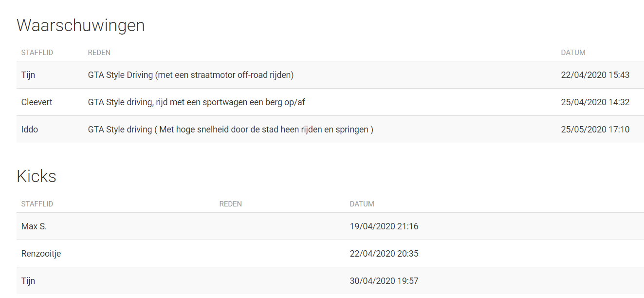Select the sportwagen berg op/af warning reason
Viewport: 644px width, 298px height.
[196, 102]
